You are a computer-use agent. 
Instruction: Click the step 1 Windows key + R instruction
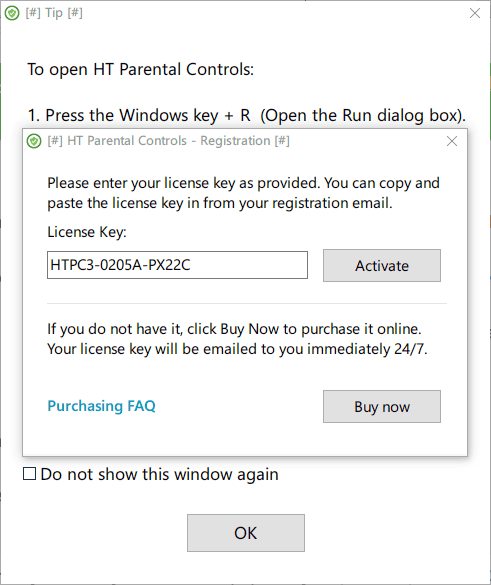[x=247, y=116]
